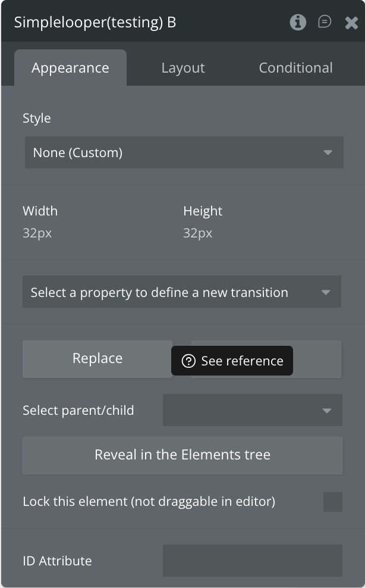This screenshot has height=588, width=365.
Task: Open the element info documentation icon
Action: tap(298, 23)
